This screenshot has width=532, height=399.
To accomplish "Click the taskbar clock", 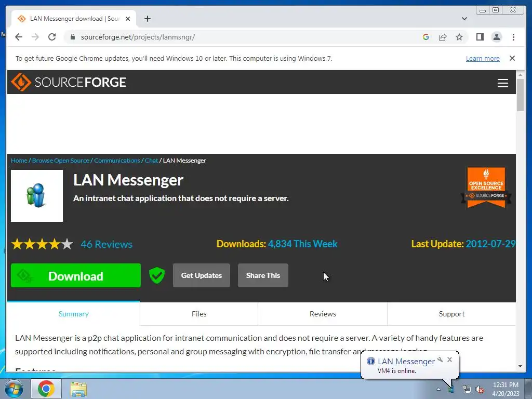I will click(x=506, y=389).
